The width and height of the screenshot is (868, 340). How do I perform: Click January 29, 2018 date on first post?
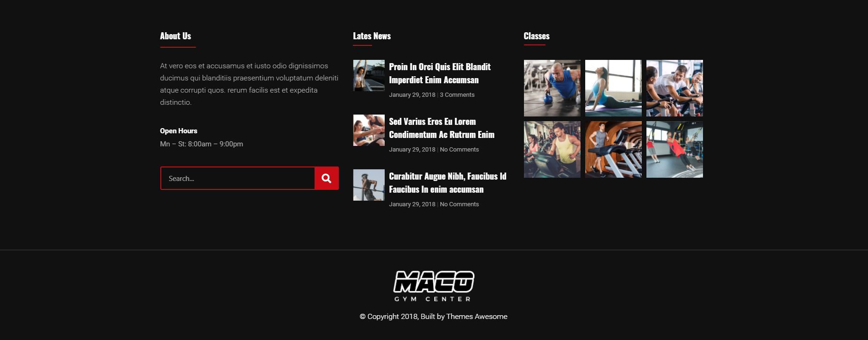412,95
